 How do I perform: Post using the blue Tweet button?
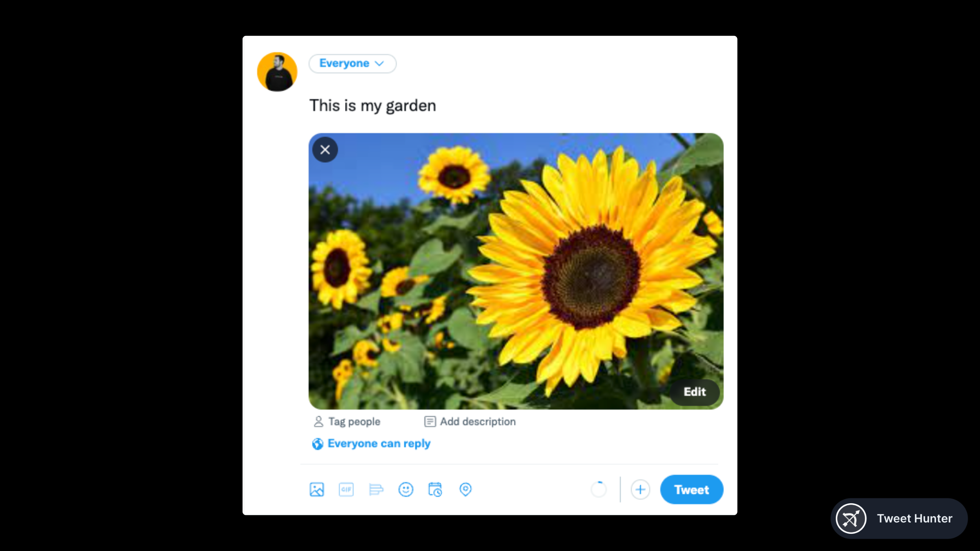click(691, 489)
